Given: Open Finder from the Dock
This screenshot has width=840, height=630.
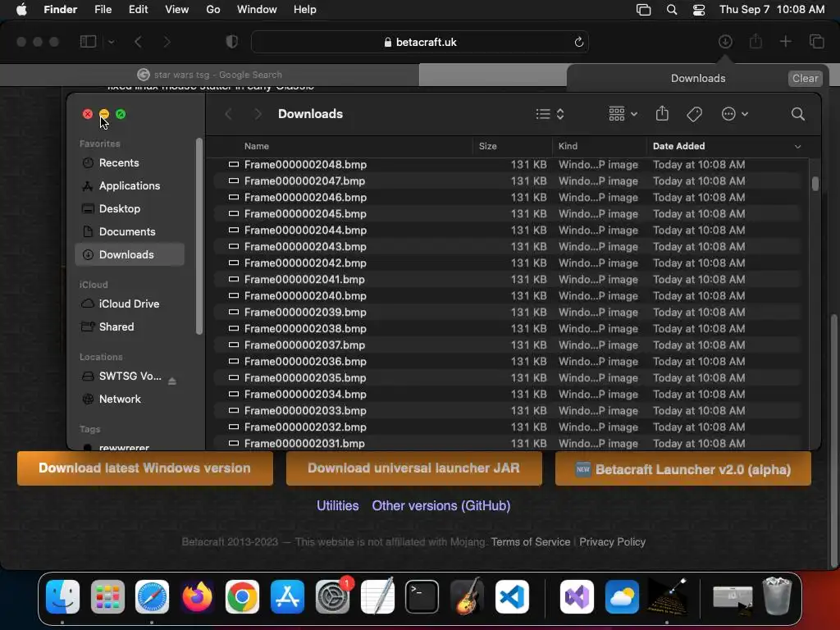Looking at the screenshot, I should pos(62,596).
